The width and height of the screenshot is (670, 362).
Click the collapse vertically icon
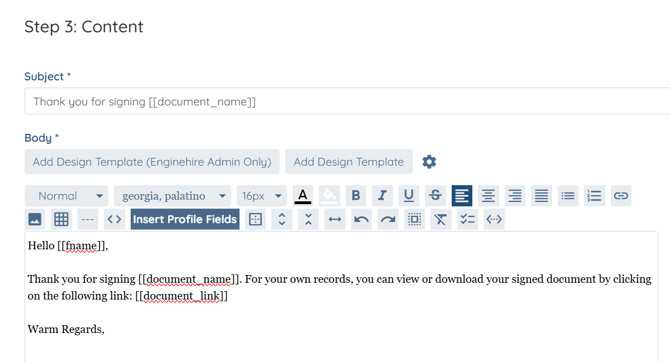coord(308,219)
